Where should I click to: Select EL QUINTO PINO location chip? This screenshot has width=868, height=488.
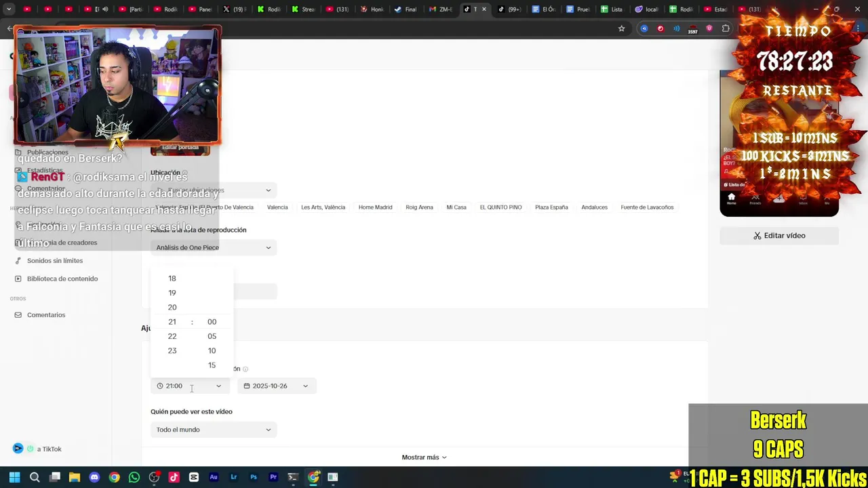500,207
